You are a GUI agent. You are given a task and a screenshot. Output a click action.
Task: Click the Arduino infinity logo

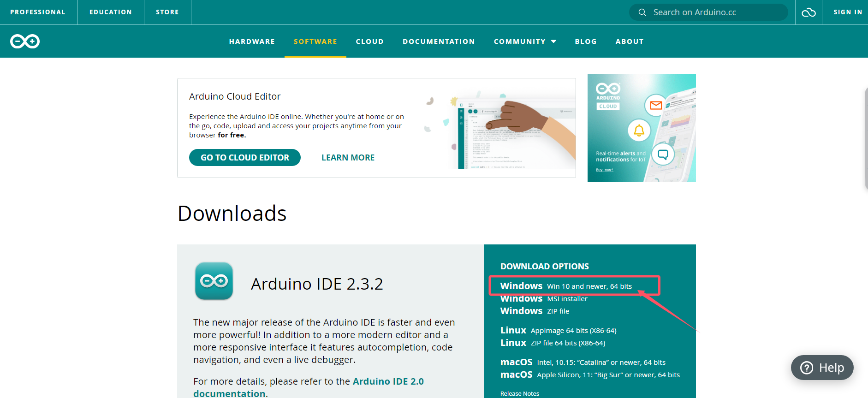coord(25,41)
